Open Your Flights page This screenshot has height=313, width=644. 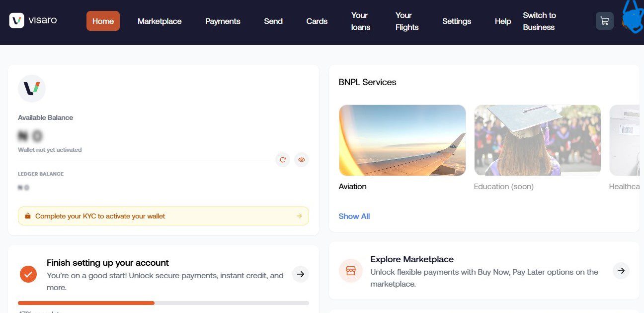click(407, 21)
